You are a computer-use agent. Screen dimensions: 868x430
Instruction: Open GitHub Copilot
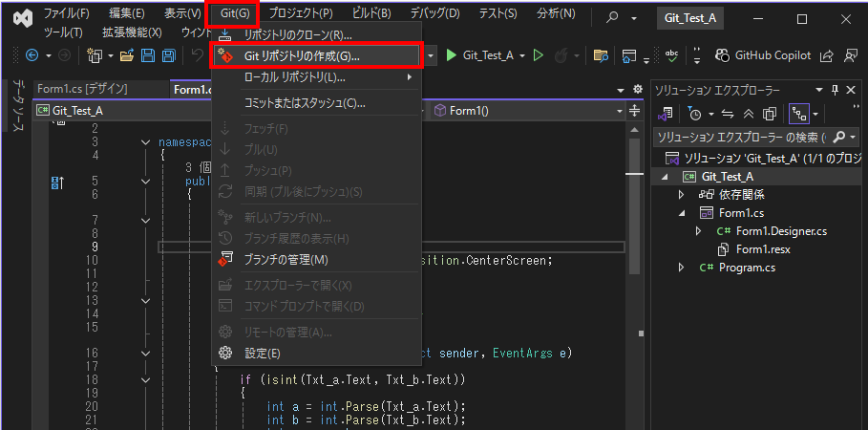point(763,55)
